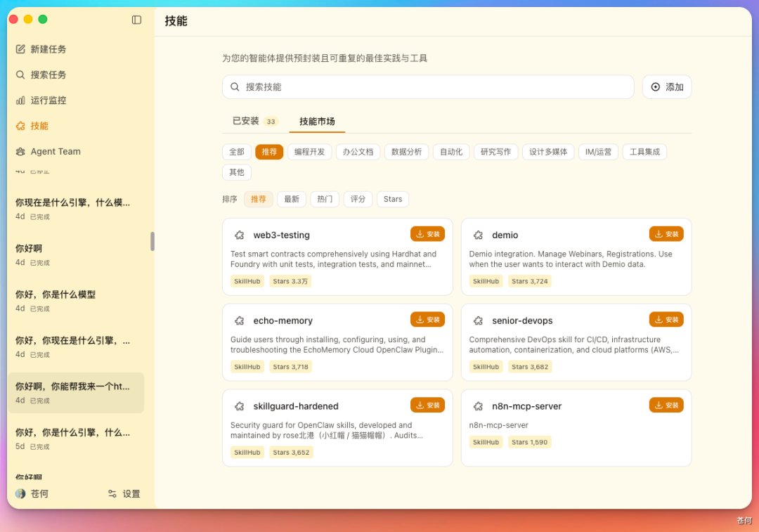
Task: Open task 你现在是什么引擎，什么模...
Action: tap(76, 209)
